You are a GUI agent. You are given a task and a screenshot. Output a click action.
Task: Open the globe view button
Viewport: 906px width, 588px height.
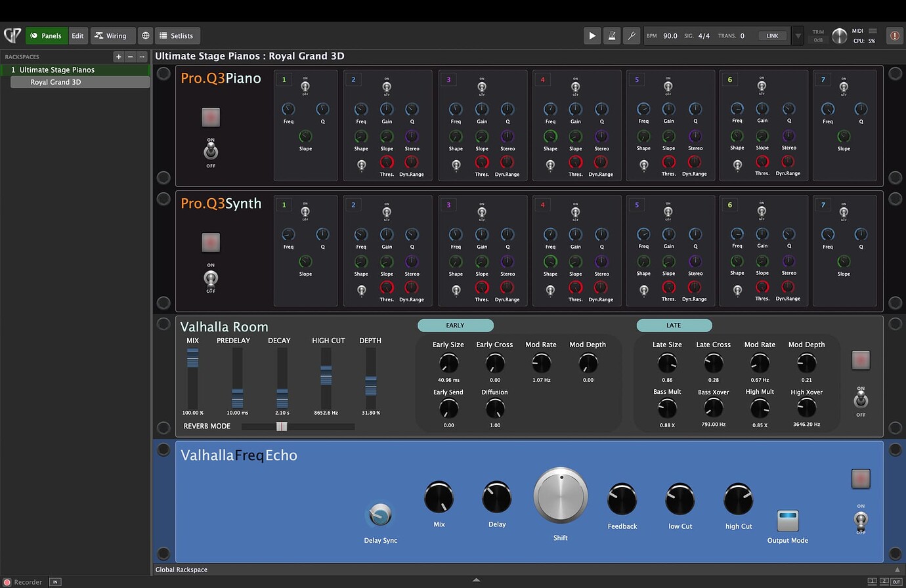146,35
